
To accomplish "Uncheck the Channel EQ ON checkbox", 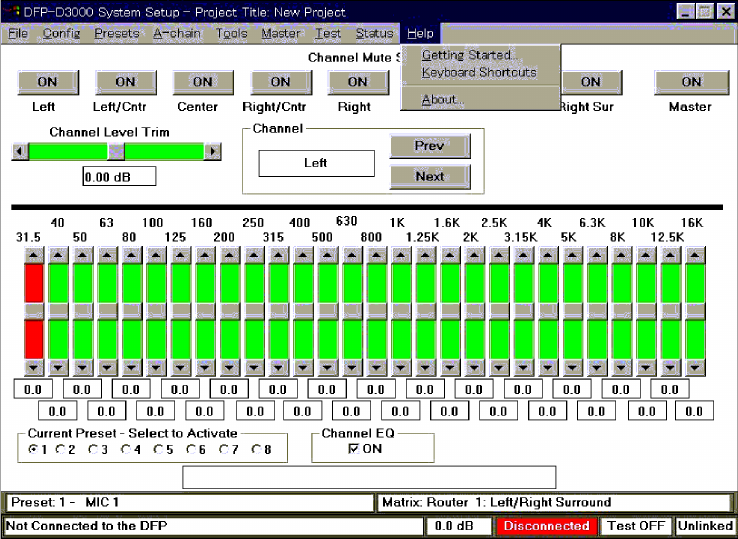I will coord(353,449).
